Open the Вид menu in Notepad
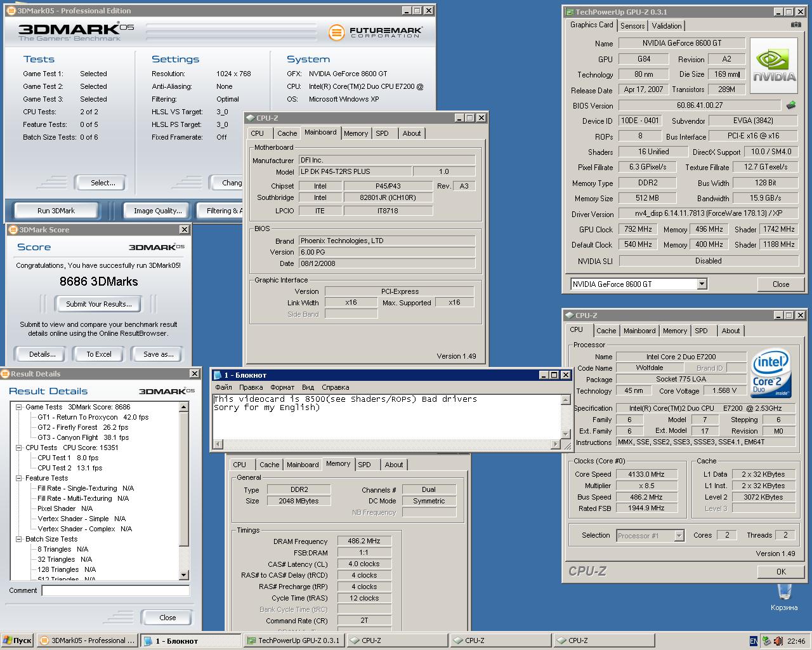The width and height of the screenshot is (812, 650). tap(308, 387)
